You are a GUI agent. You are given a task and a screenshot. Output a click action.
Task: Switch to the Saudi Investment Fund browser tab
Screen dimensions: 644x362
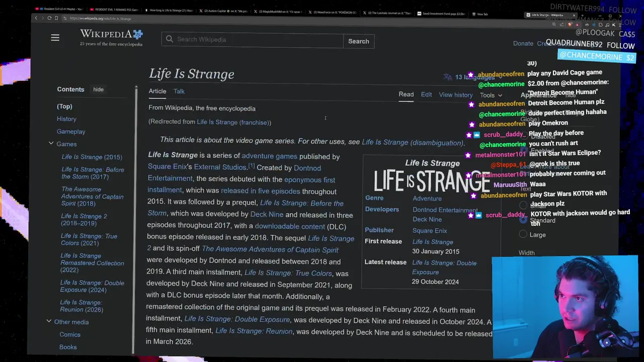442,14
